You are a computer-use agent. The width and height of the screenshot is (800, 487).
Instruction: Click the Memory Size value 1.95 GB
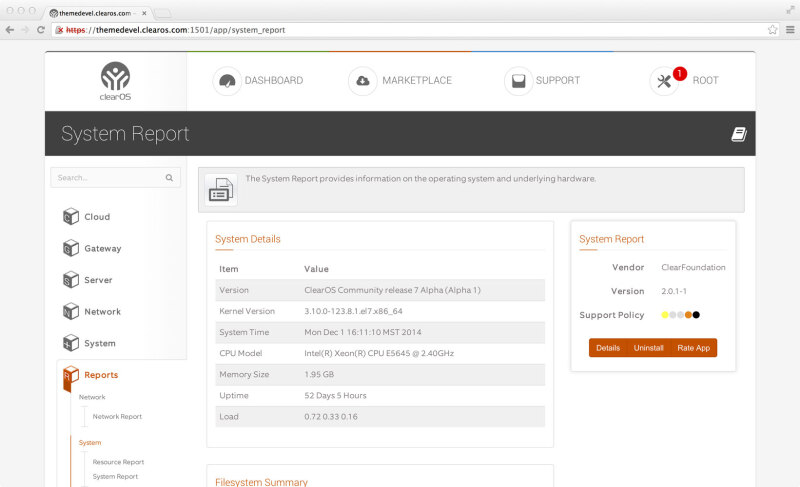point(319,374)
